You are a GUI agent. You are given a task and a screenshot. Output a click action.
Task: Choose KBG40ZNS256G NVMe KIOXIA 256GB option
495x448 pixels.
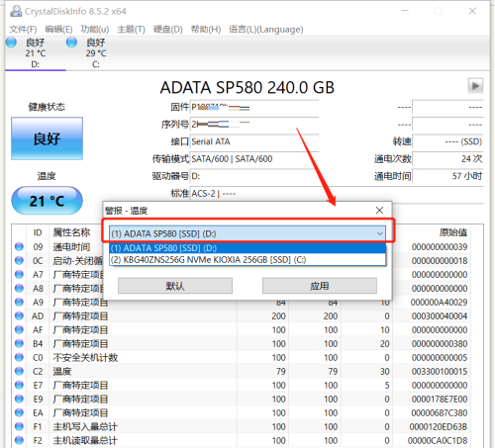click(x=247, y=260)
